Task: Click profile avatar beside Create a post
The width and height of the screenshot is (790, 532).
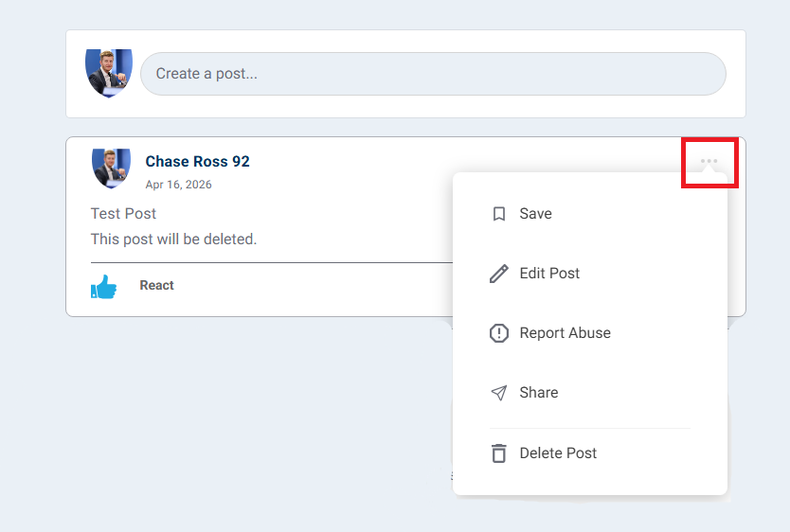Action: (109, 74)
